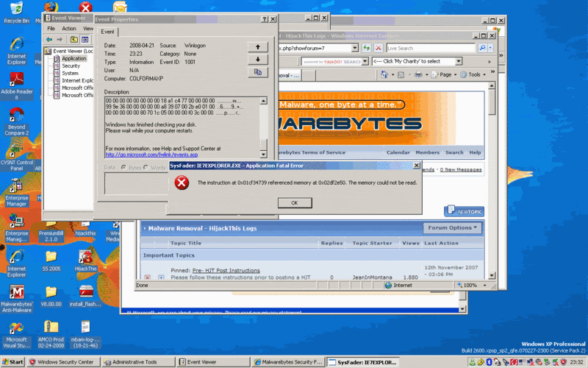Viewport: 588px width, 368px height.
Task: Click the RSS feeds icon in IE
Action: click(x=401, y=75)
